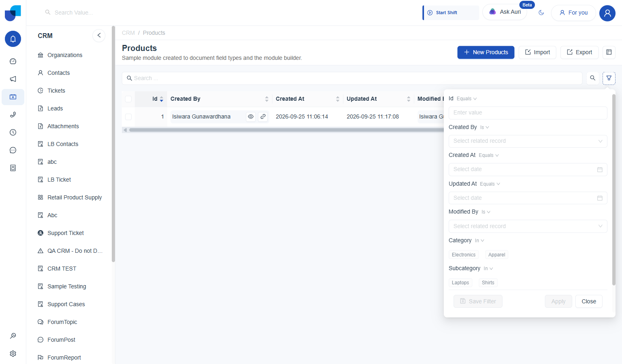This screenshot has height=364, width=622.
Task: Click the filter panel vertical scrollbar
Action: (613, 190)
